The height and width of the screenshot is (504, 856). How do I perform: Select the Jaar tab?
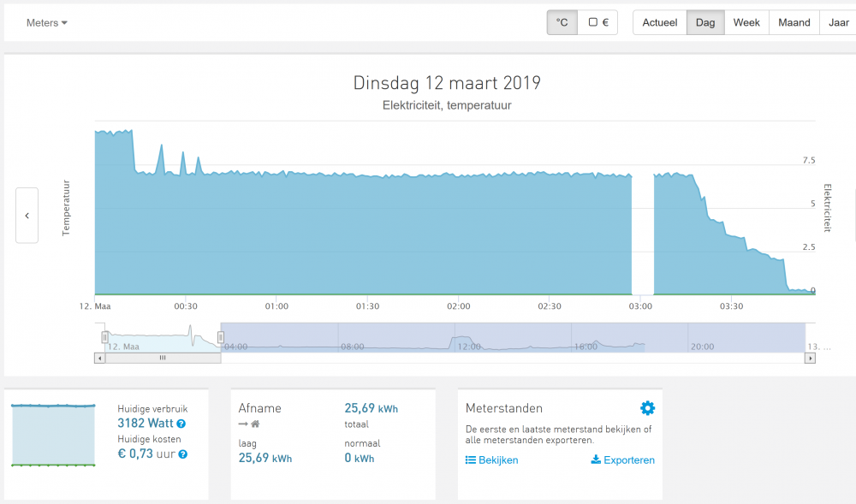click(x=838, y=23)
